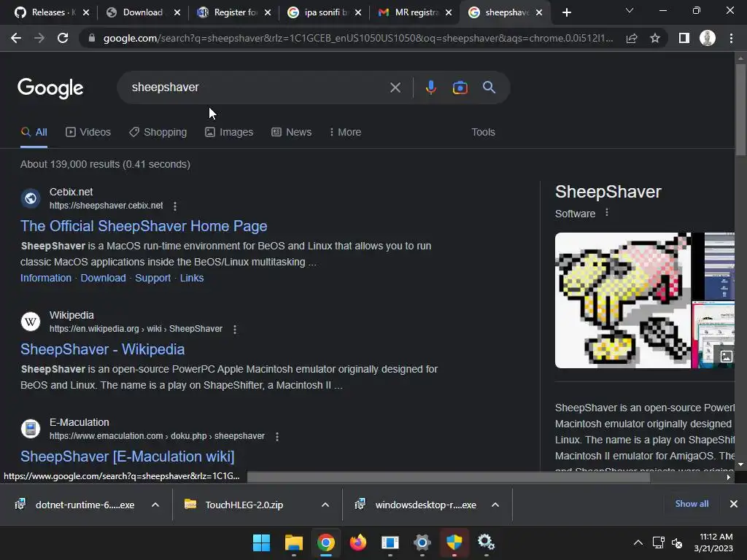This screenshot has height=560, width=747.
Task: Open options for Cebix.net result
Action: point(175,206)
